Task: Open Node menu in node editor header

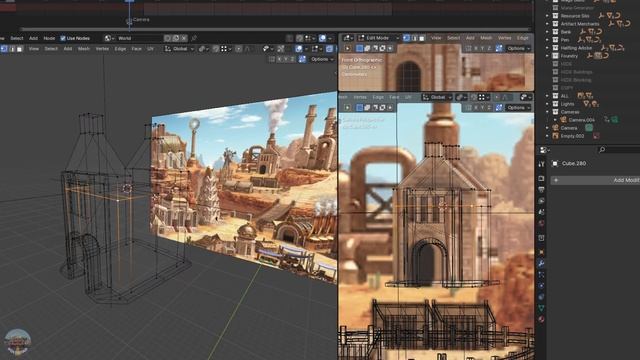Action: pyautogui.click(x=49, y=38)
